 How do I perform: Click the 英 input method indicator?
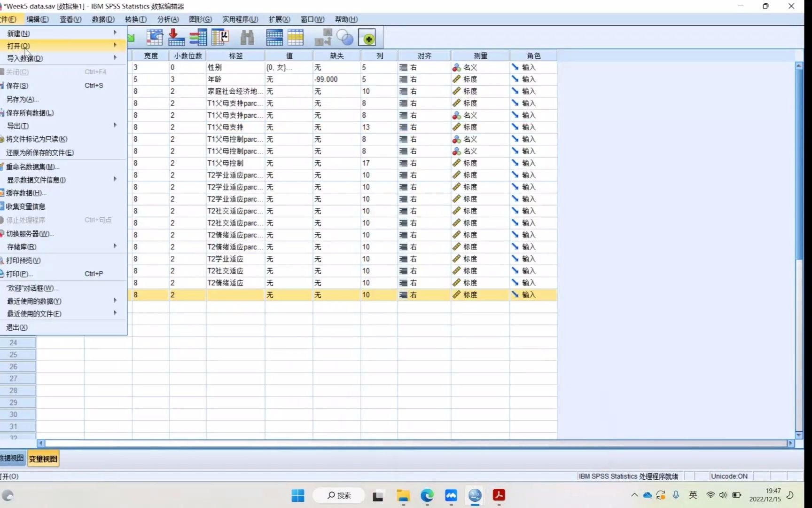[693, 495]
